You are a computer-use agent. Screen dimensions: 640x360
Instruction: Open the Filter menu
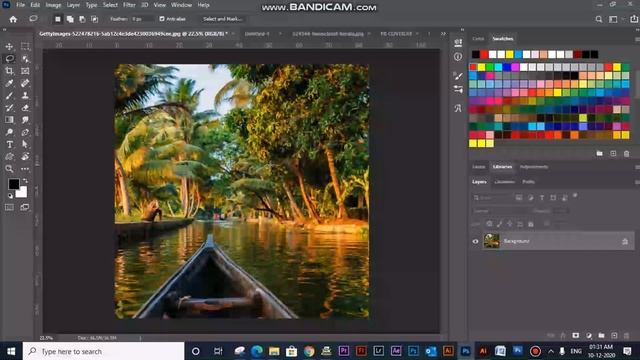click(x=129, y=5)
